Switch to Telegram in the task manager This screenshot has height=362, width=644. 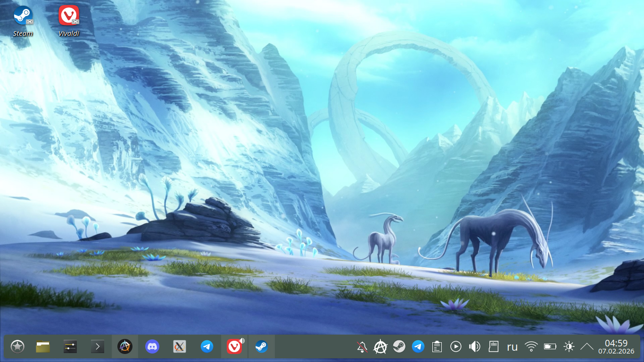(207, 347)
